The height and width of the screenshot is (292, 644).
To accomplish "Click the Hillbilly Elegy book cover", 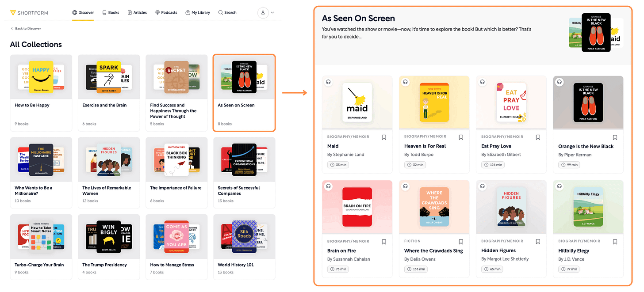I will [x=588, y=207].
